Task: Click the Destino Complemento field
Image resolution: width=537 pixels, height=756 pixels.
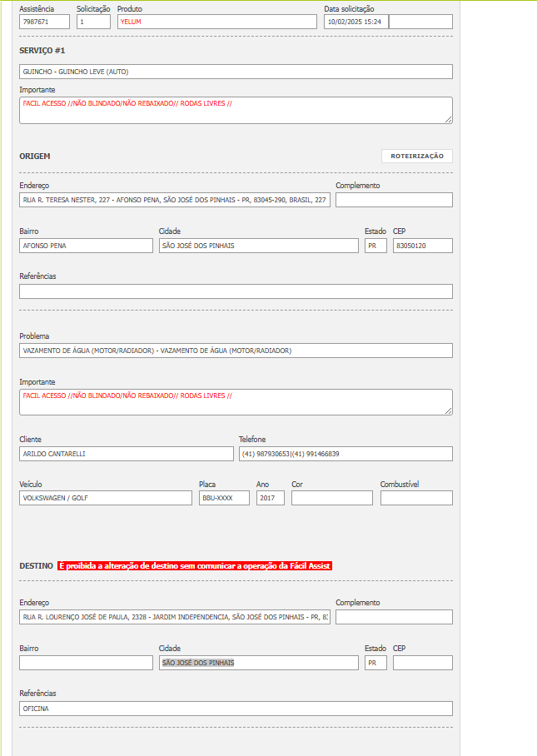Action: tap(394, 617)
